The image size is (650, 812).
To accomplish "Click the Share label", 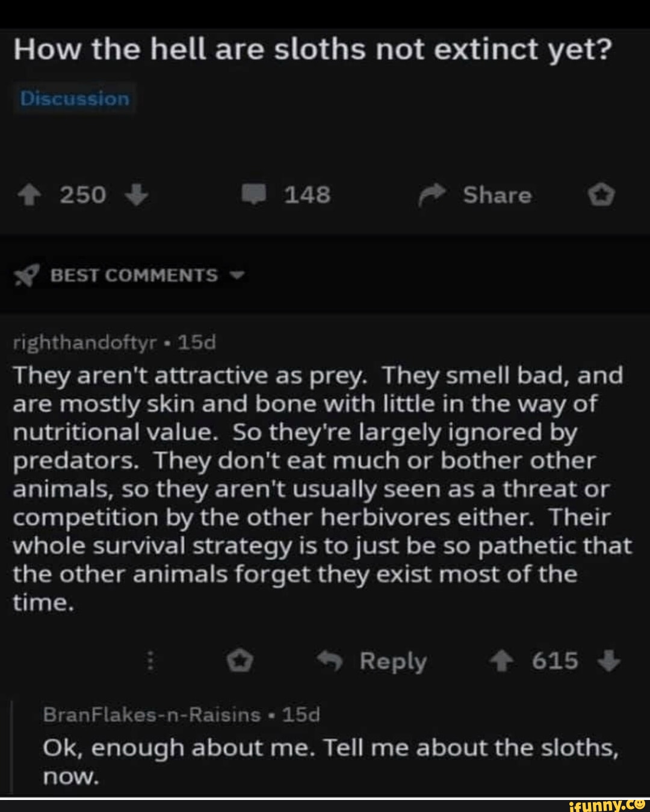I will coord(497,195).
